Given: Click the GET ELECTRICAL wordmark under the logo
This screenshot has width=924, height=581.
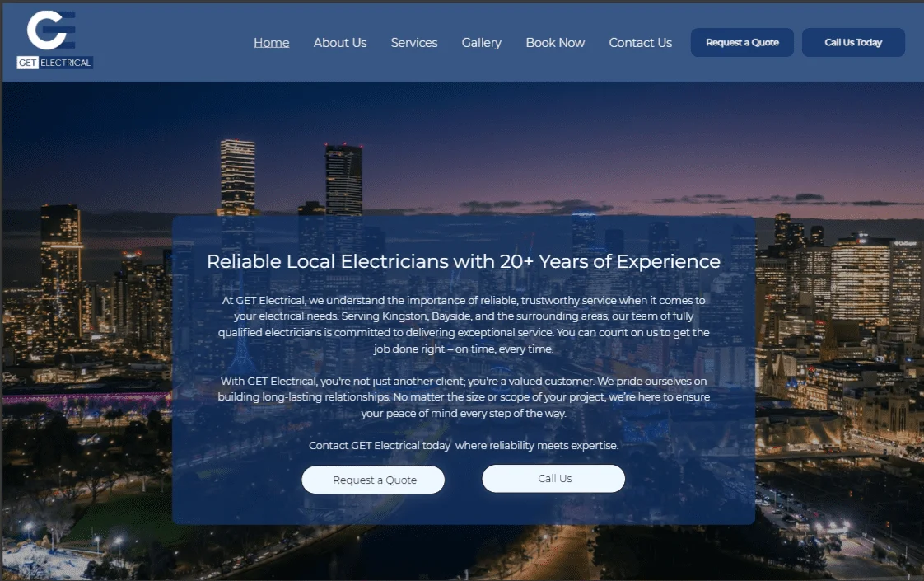Looking at the screenshot, I should 55,63.
